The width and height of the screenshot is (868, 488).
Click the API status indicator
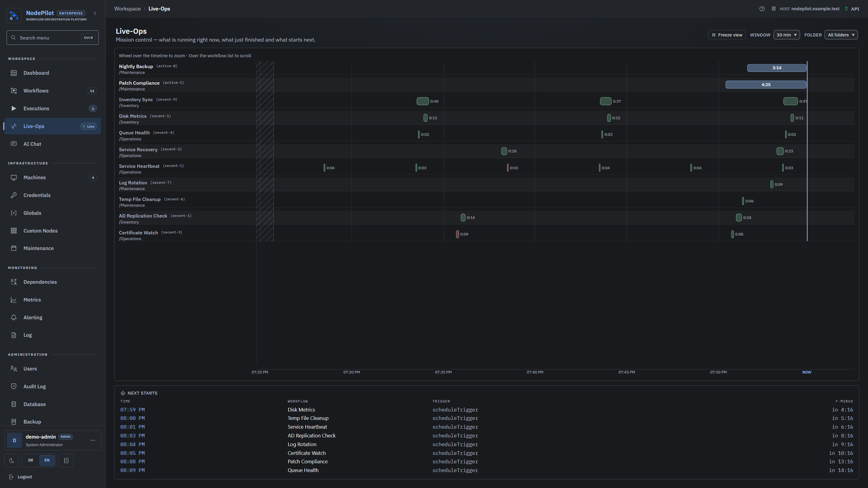pos(852,9)
